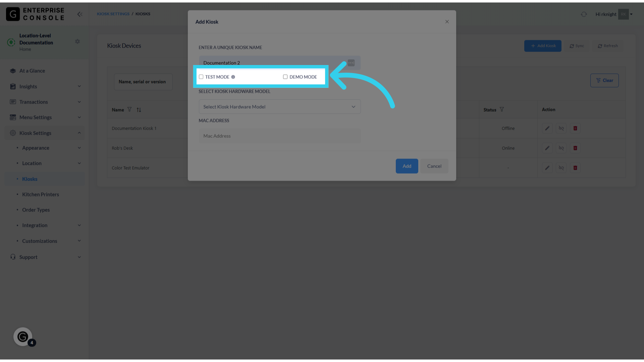Click the Enterprise Console logo
The image size is (644, 362).
coord(35,14)
